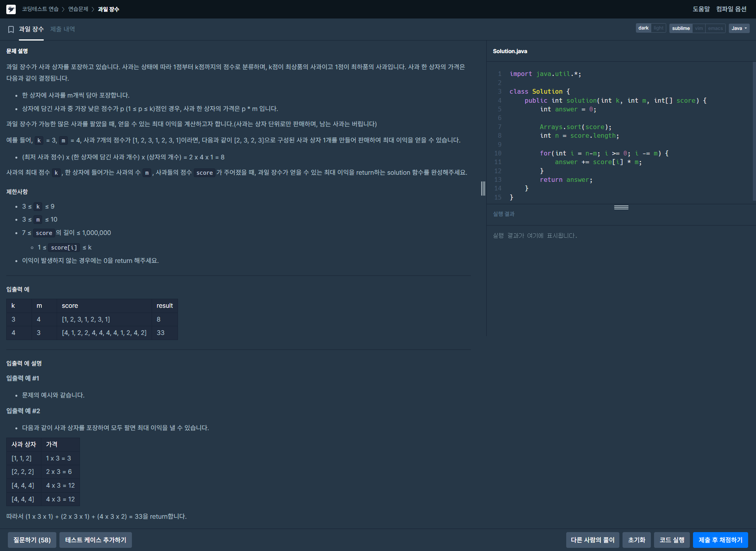Click the Programmers logo icon

(11, 9)
